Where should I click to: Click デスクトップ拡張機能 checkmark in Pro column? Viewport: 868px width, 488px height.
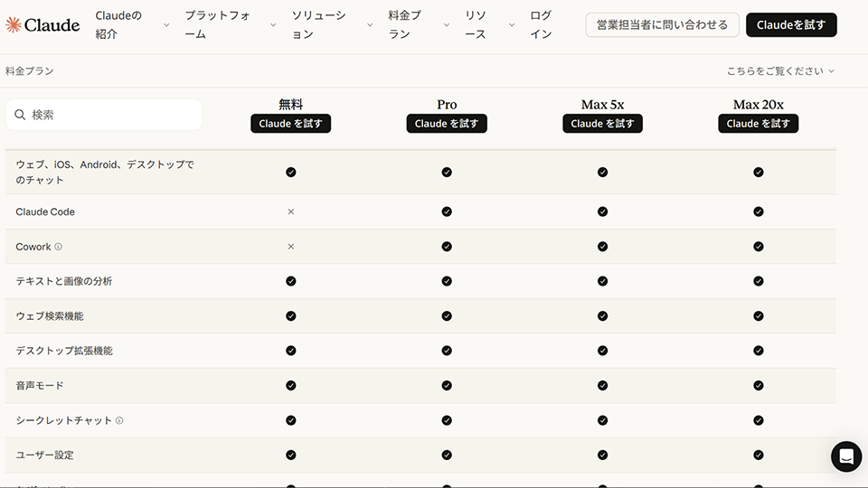pos(447,351)
